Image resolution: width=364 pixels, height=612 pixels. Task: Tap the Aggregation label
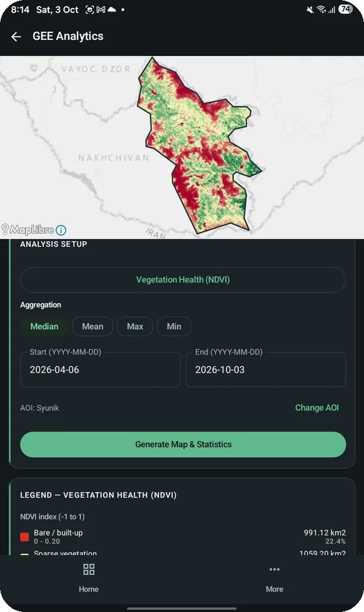[40, 305]
